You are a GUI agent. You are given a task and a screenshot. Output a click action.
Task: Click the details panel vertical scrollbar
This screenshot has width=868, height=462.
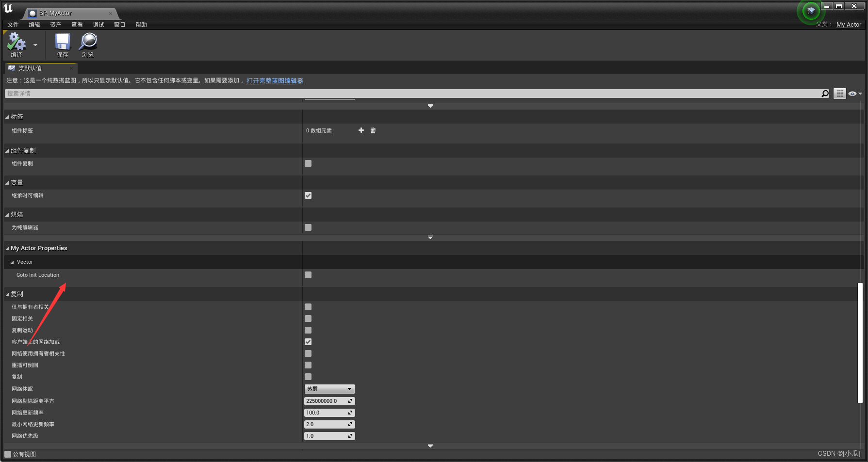[x=860, y=343]
